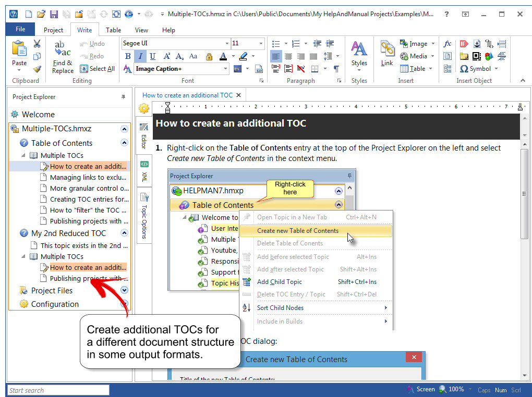Open the Segoe UI font name dropdown
532x397 pixels.
227,43
